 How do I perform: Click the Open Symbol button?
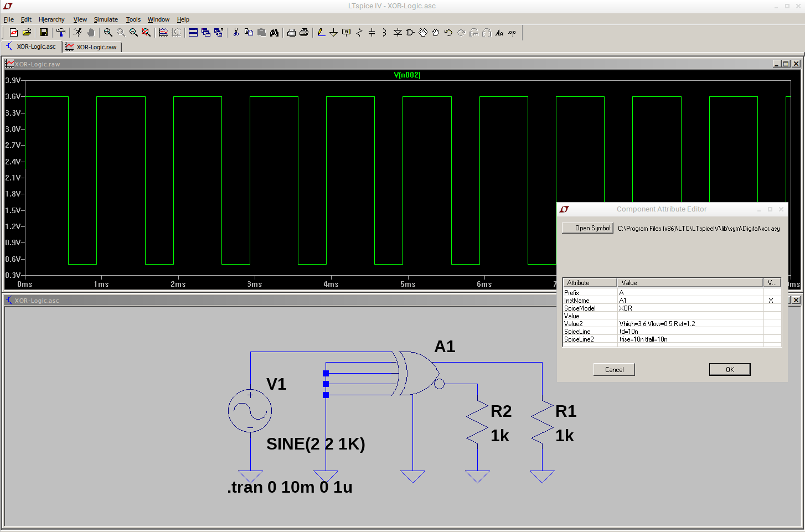pos(587,228)
